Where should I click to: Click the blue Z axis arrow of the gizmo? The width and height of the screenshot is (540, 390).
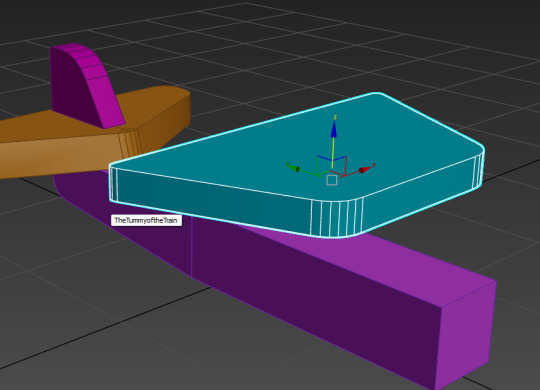[333, 129]
